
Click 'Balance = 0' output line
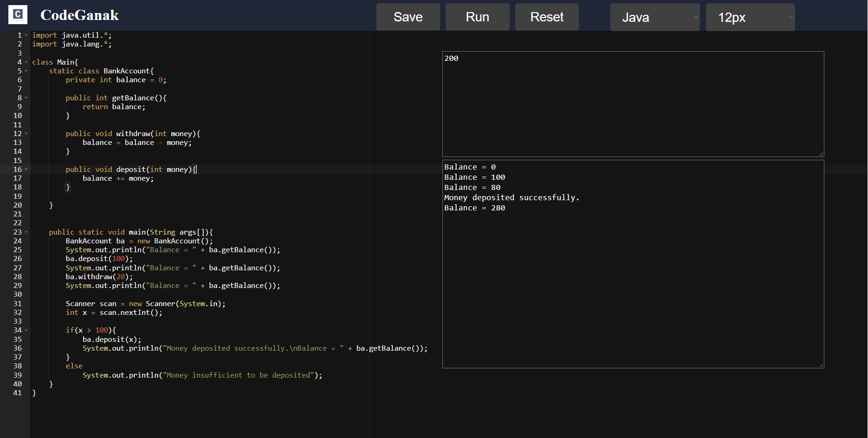pos(470,167)
